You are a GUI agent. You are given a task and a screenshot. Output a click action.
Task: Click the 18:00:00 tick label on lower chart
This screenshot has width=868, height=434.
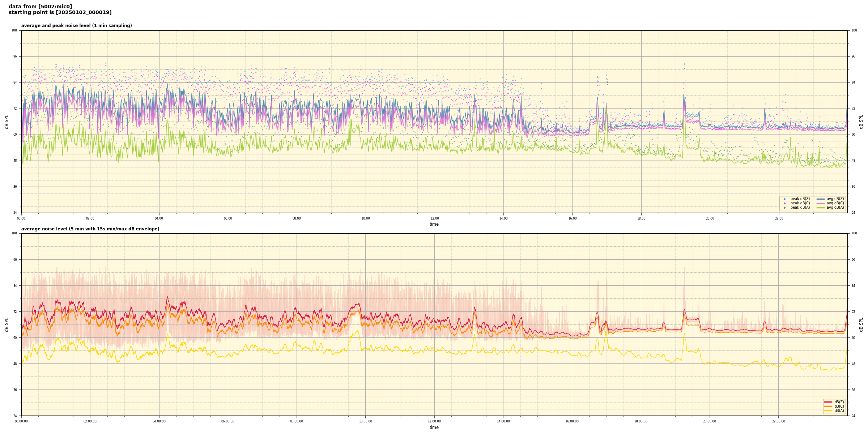point(641,421)
